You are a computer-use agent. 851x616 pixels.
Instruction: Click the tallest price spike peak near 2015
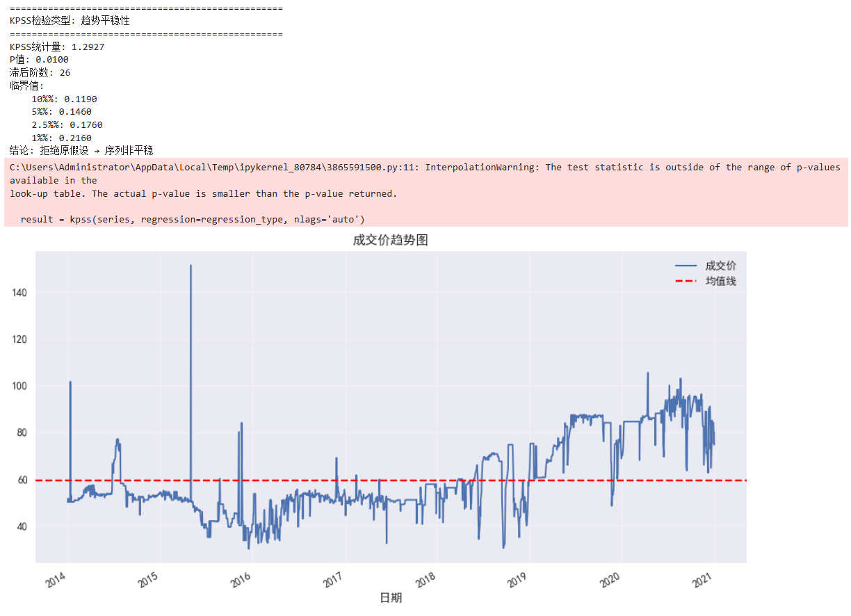pyautogui.click(x=191, y=266)
